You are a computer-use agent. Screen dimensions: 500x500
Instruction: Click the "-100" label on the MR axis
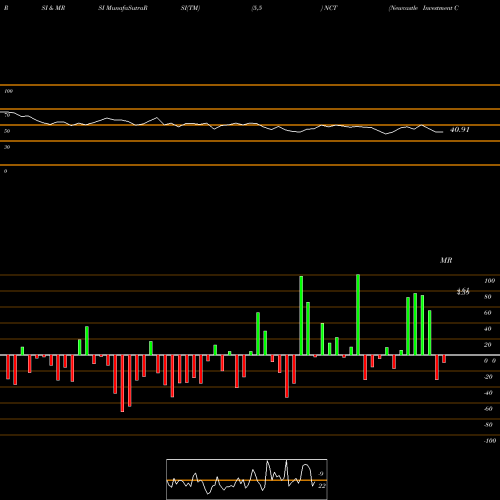click(x=490, y=441)
